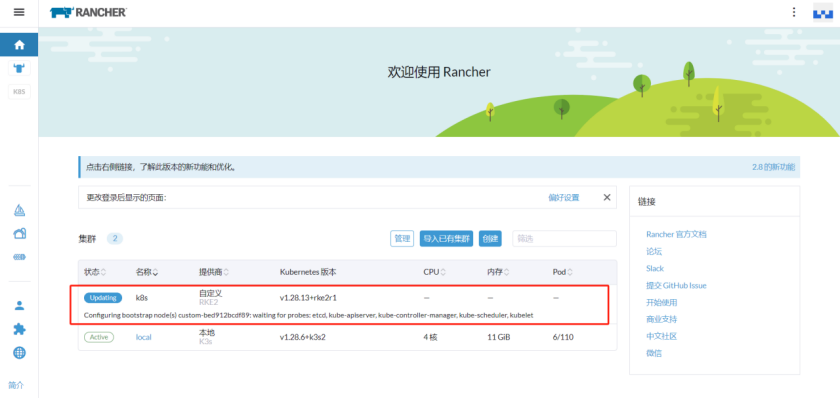Dismiss the login page preference banner
The width and height of the screenshot is (840, 398).
pyautogui.click(x=606, y=197)
